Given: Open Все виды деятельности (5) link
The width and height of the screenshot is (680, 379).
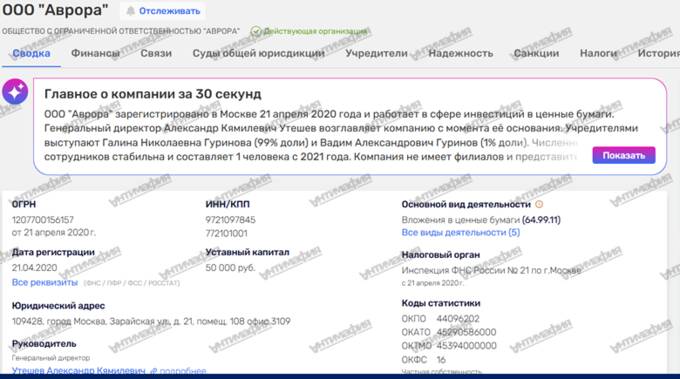Looking at the screenshot, I should point(461,232).
